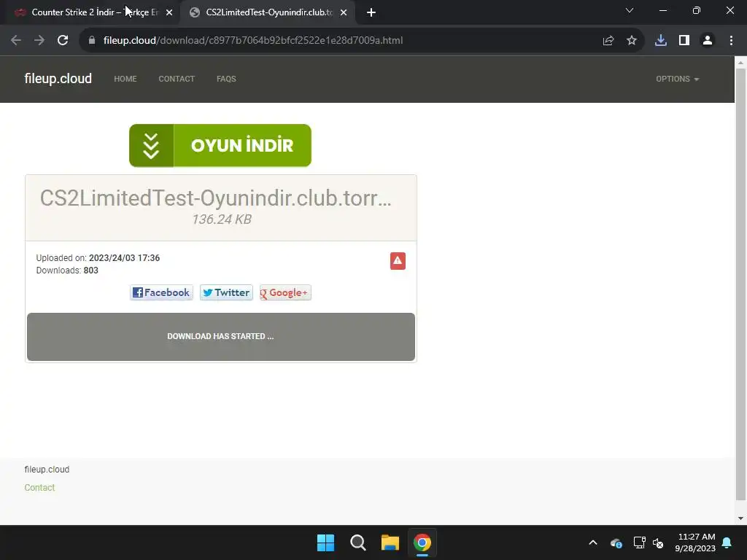Click the green OYUN İNDİR button
The height and width of the screenshot is (560, 747).
(x=220, y=145)
